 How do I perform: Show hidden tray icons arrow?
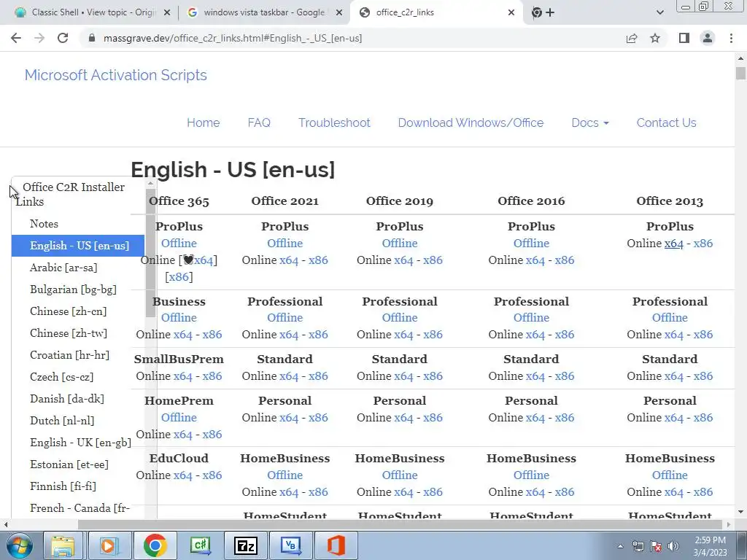620,546
